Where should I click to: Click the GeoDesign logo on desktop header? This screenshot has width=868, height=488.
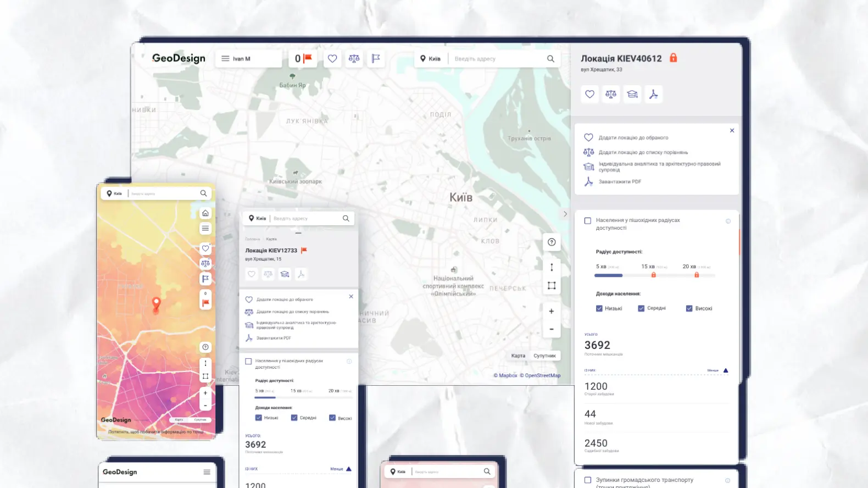(x=179, y=58)
